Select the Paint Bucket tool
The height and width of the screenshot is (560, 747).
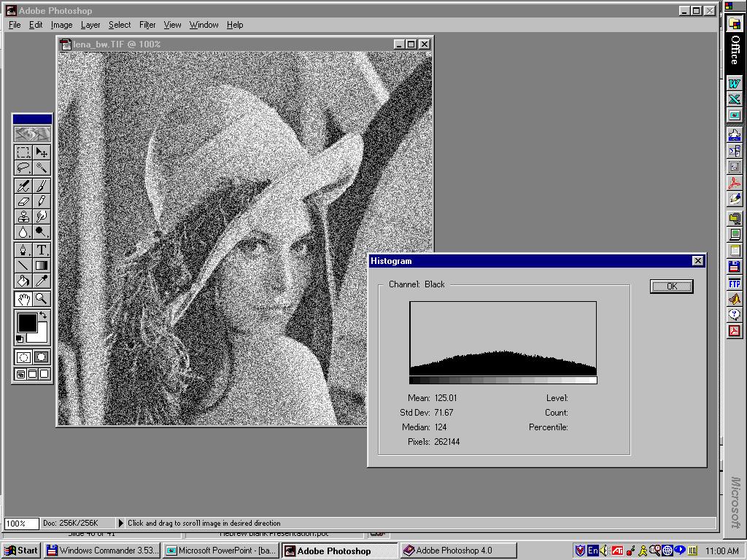(23, 281)
